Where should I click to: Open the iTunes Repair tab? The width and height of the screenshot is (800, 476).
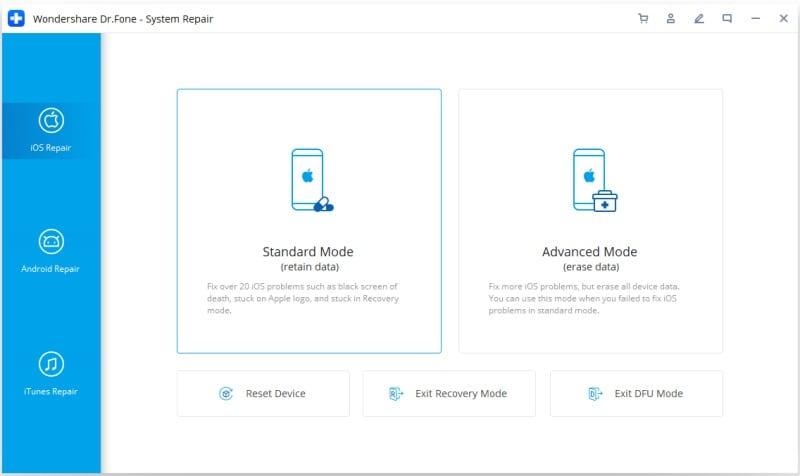coord(51,373)
